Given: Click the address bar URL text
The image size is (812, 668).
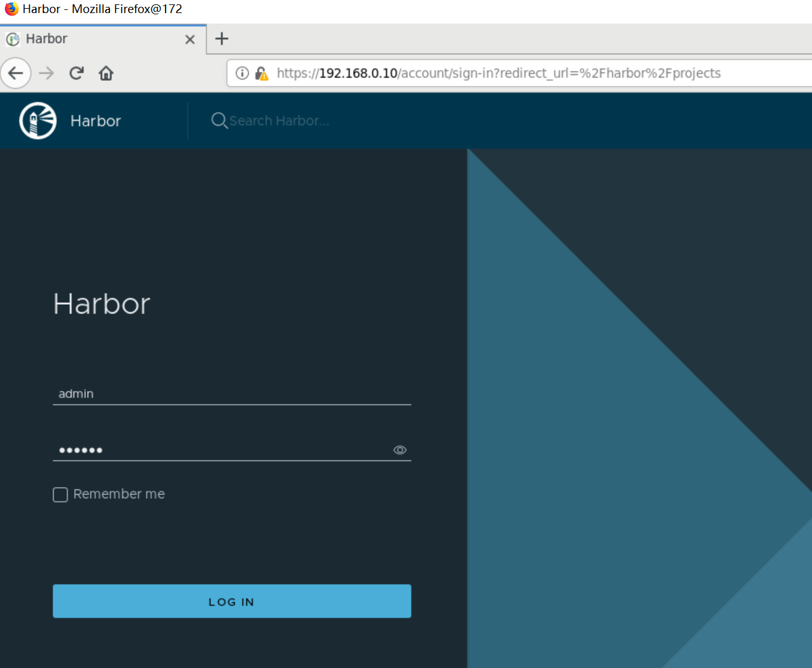Looking at the screenshot, I should (x=498, y=73).
